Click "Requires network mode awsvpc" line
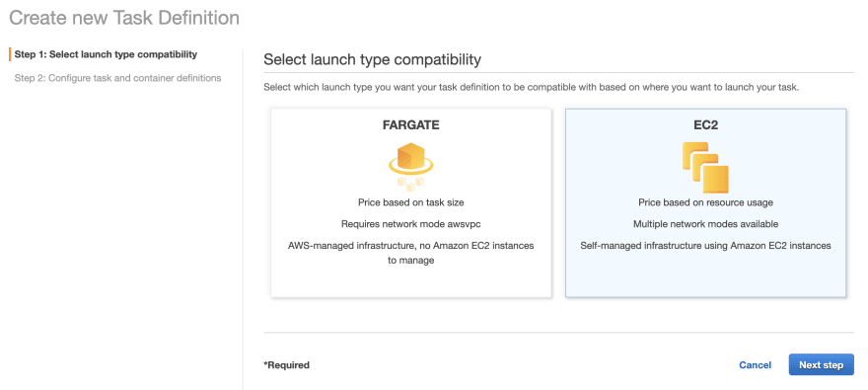 point(410,224)
